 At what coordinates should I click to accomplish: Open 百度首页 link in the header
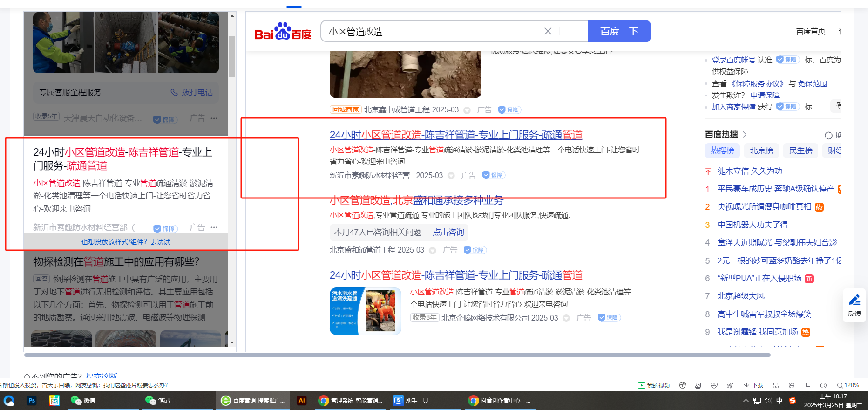811,31
